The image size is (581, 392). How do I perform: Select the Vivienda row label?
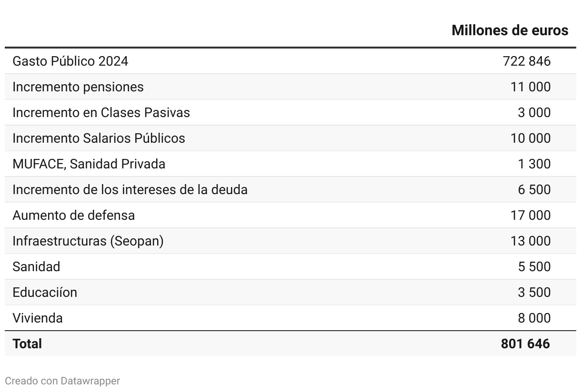pyautogui.click(x=38, y=318)
